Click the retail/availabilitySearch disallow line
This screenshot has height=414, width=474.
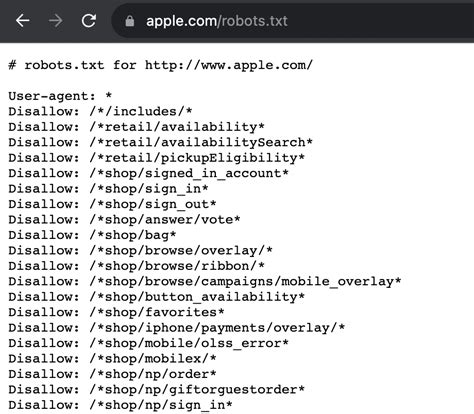click(160, 142)
